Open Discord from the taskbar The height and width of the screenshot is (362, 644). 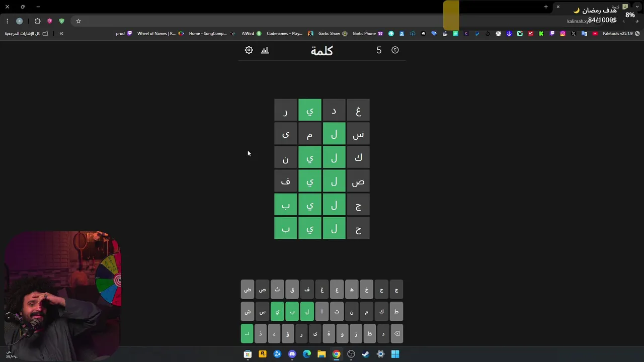(292, 354)
